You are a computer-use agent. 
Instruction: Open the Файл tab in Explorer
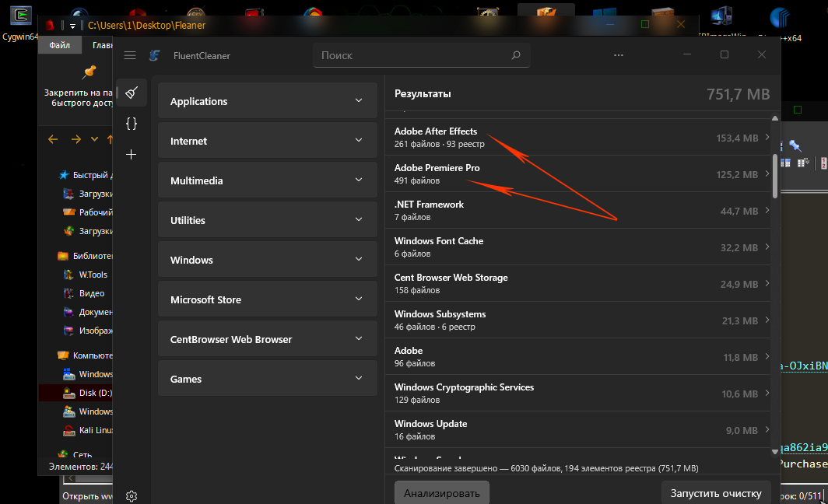pyautogui.click(x=60, y=45)
